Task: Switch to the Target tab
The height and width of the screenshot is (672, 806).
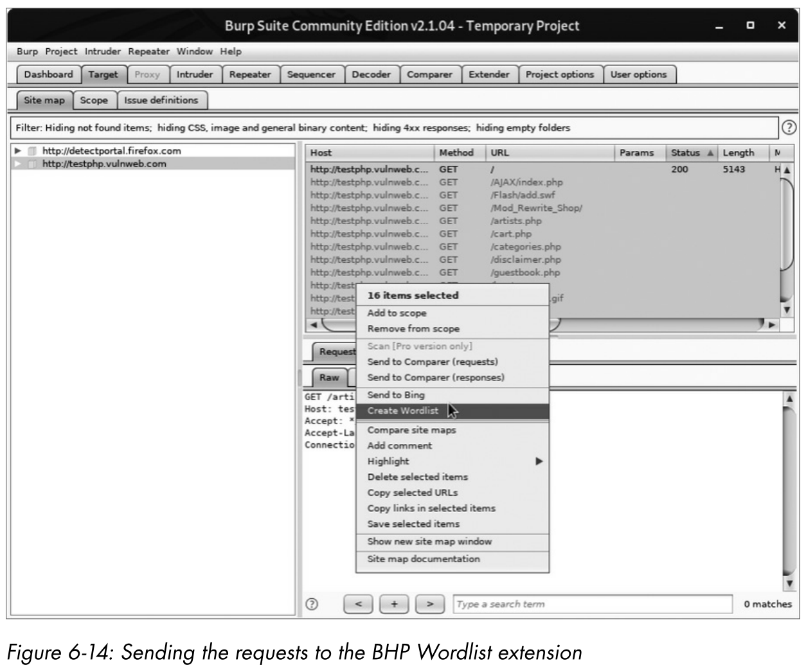Action: coord(103,75)
